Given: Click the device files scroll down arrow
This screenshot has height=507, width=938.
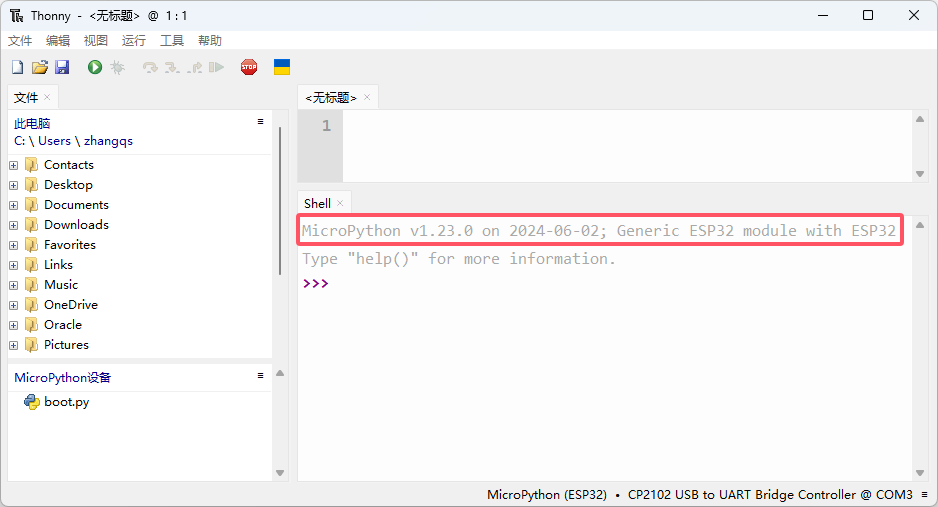Looking at the screenshot, I should tap(280, 473).
